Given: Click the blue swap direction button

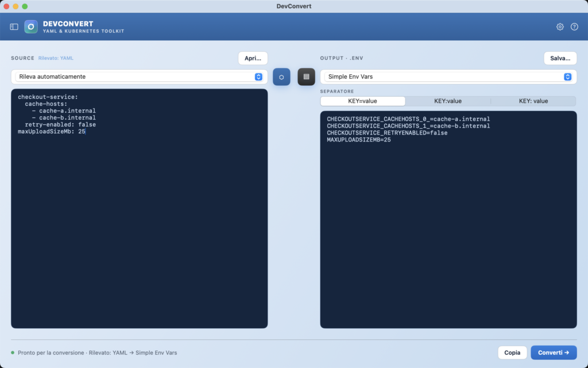Looking at the screenshot, I should tap(281, 76).
